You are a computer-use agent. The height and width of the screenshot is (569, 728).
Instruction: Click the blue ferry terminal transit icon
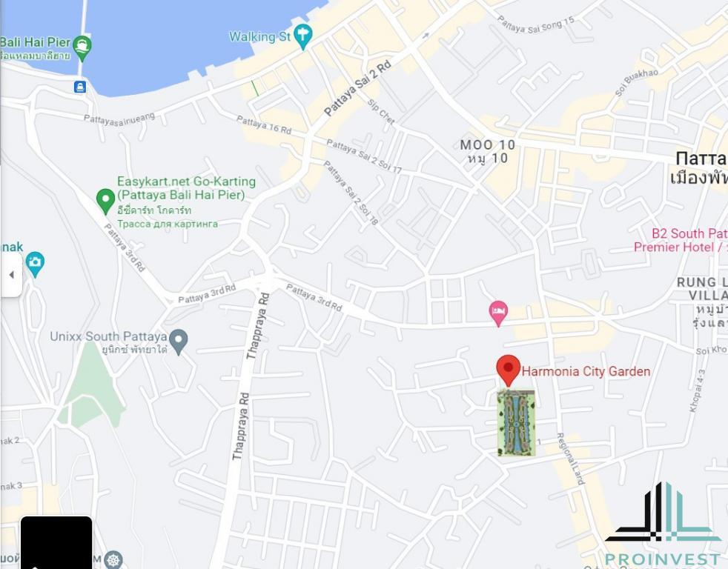click(x=80, y=87)
